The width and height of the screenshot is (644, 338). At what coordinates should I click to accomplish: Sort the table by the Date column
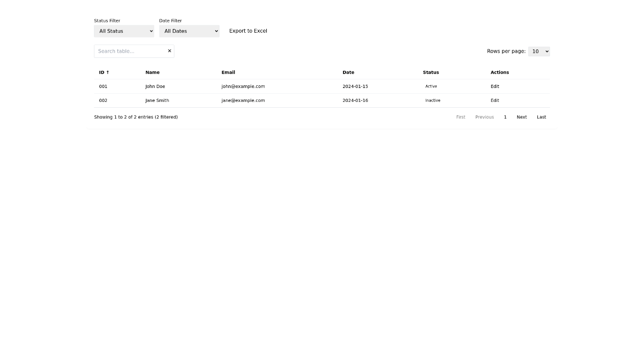[348, 72]
